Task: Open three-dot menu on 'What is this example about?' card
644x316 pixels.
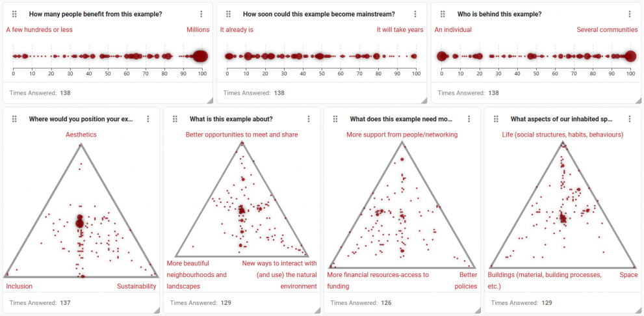Action: [x=309, y=119]
